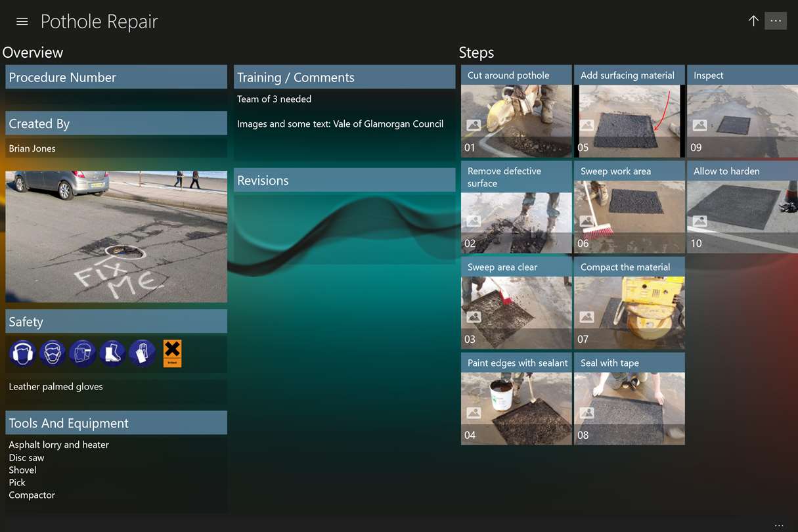Select the dust mask safety icon
Viewport: 798px width, 532px height.
(52, 353)
